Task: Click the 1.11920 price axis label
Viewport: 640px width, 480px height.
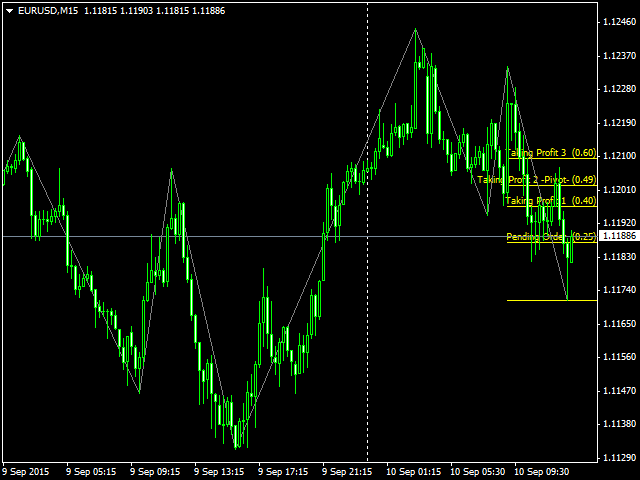Action: (620, 223)
